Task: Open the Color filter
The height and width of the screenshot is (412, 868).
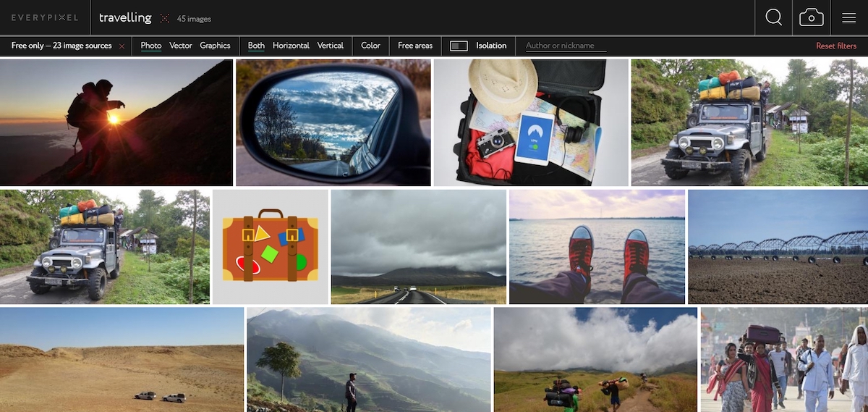Action: pyautogui.click(x=370, y=46)
